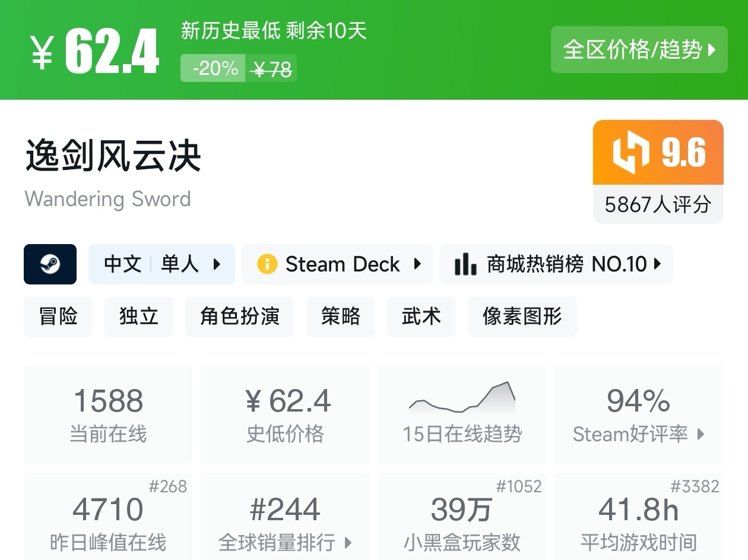The image size is (748, 560).
Task: Open 全区价格/趋势 regional price button
Action: (x=639, y=50)
